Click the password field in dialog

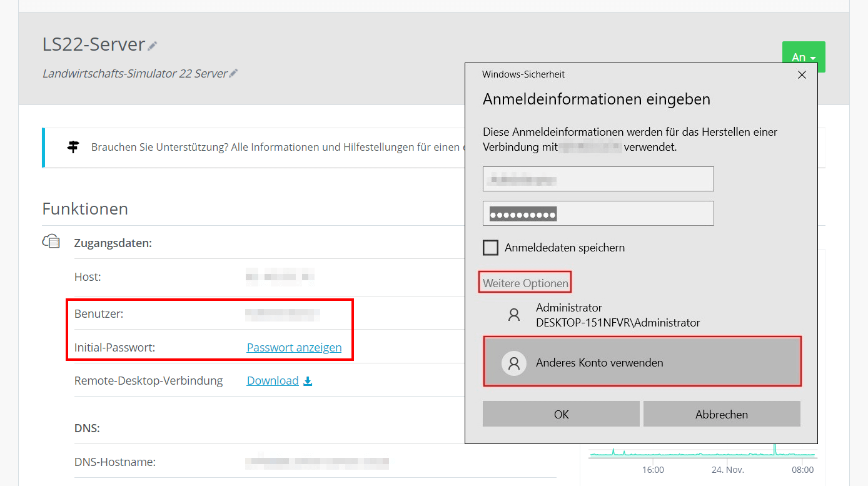[x=598, y=213]
